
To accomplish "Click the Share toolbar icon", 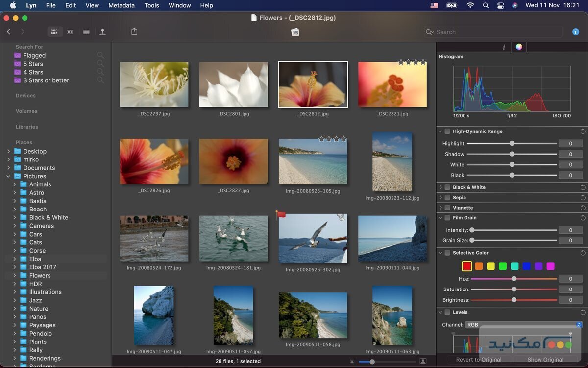I will coord(134,32).
